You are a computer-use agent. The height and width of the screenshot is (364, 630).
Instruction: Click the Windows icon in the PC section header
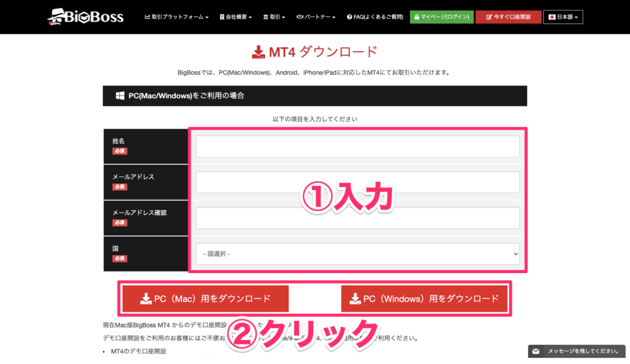[120, 96]
